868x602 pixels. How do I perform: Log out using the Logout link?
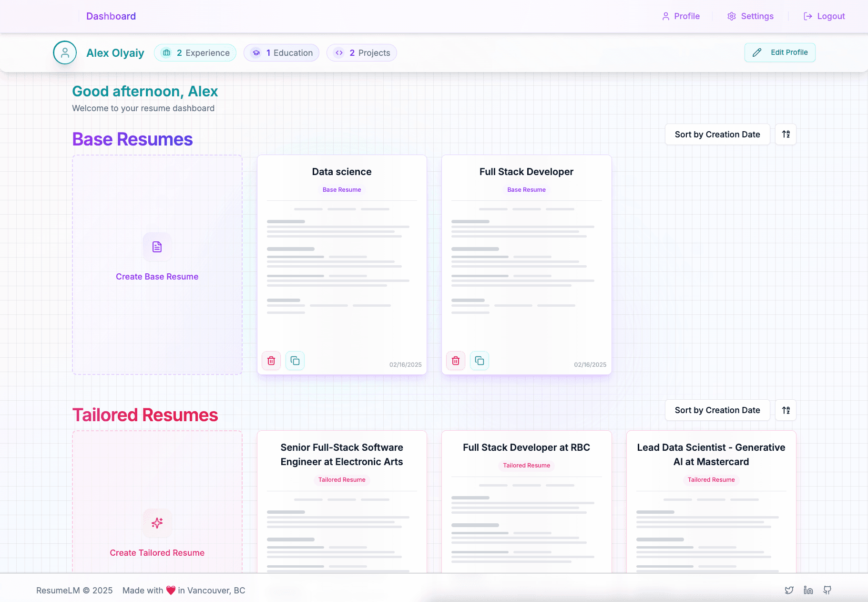click(x=824, y=16)
